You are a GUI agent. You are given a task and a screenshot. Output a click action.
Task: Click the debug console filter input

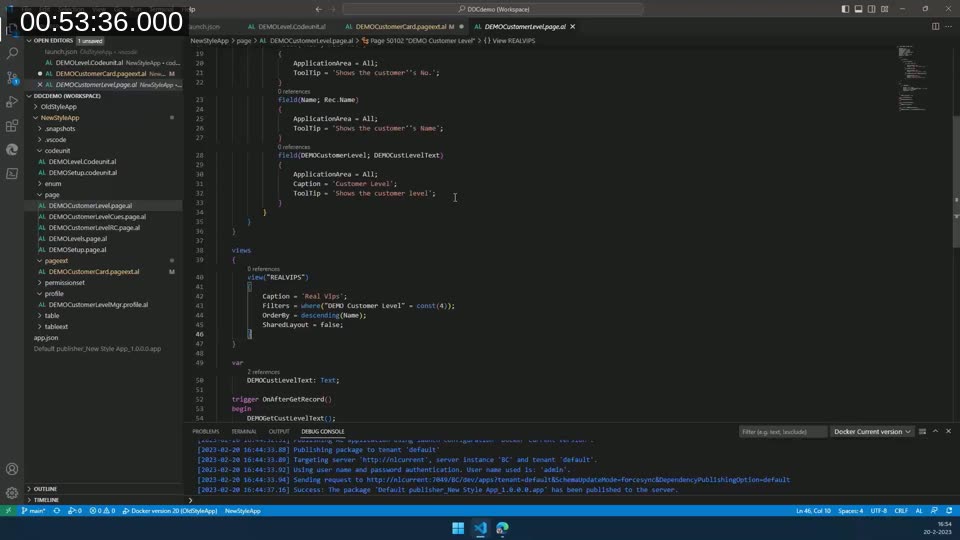[x=782, y=432]
